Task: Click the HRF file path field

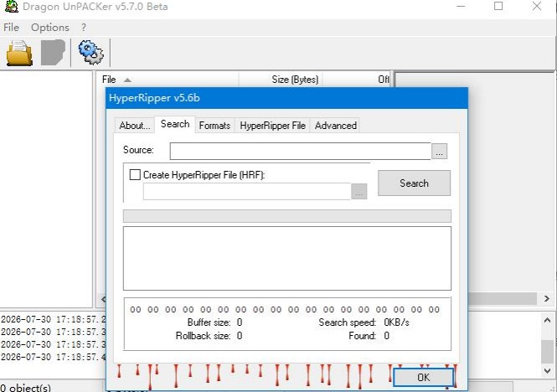Action: tap(246, 192)
